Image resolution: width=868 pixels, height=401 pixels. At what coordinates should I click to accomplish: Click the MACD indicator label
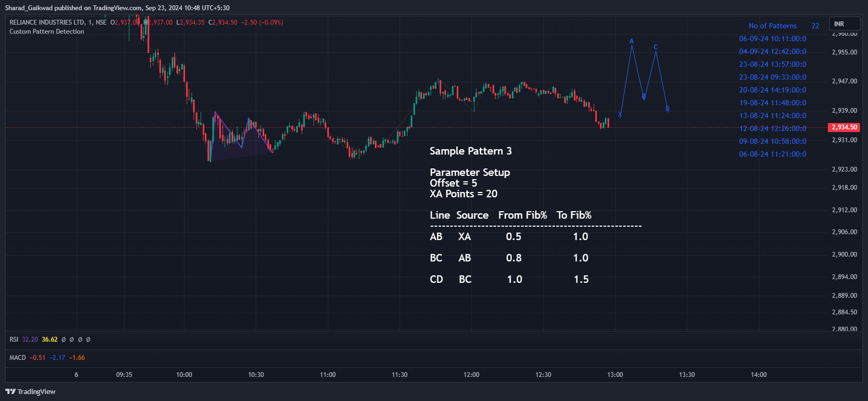click(x=18, y=358)
